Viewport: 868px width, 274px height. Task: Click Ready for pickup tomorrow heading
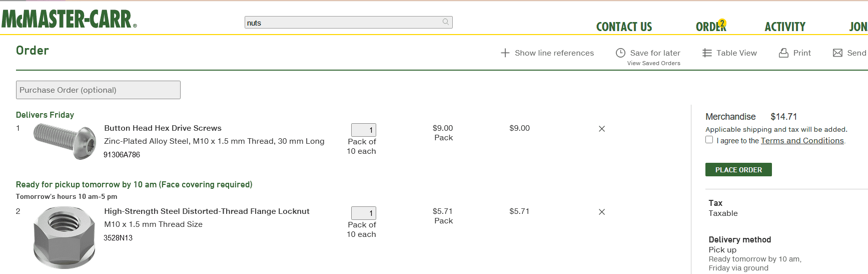(134, 184)
